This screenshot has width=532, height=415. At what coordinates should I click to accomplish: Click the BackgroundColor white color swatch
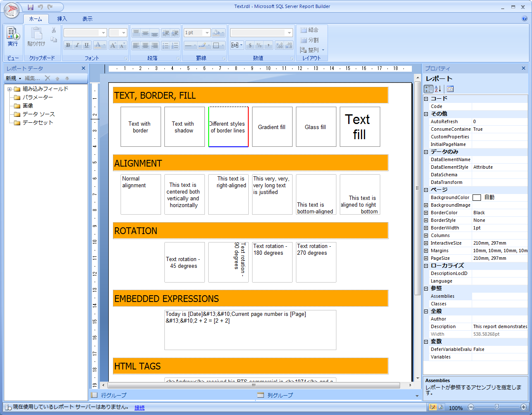pos(477,198)
